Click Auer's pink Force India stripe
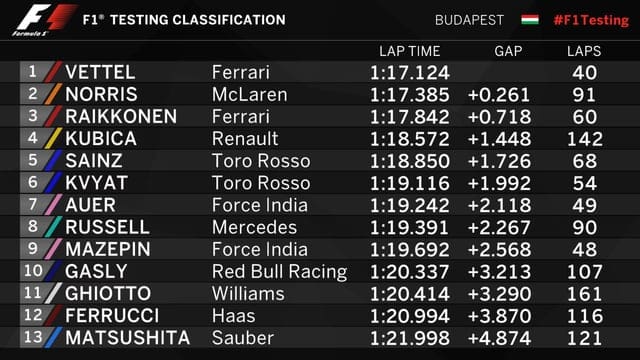This screenshot has height=360, width=640. click(x=53, y=204)
